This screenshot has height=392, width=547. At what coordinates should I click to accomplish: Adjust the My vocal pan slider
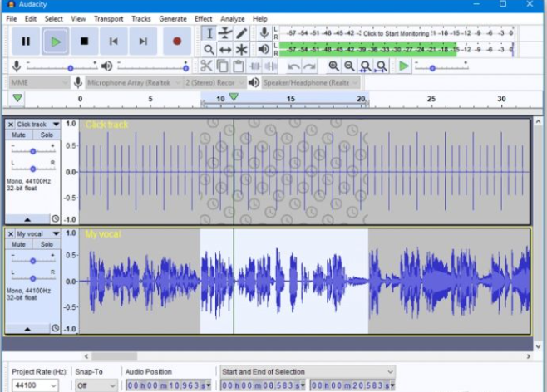(32, 278)
